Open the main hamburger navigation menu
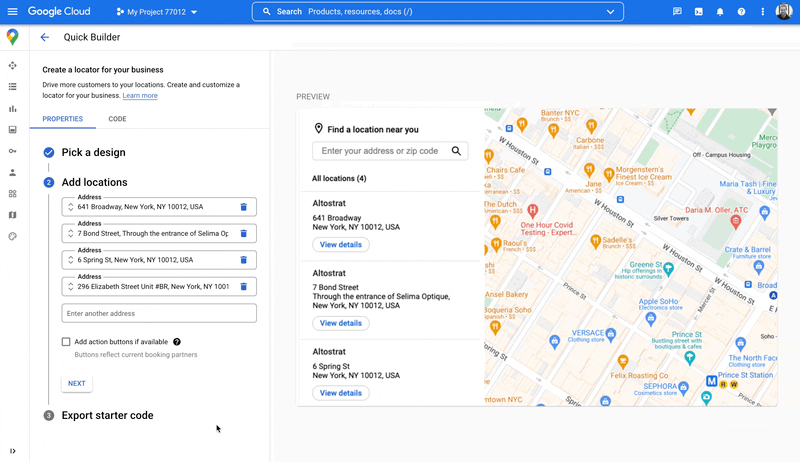 [x=12, y=12]
